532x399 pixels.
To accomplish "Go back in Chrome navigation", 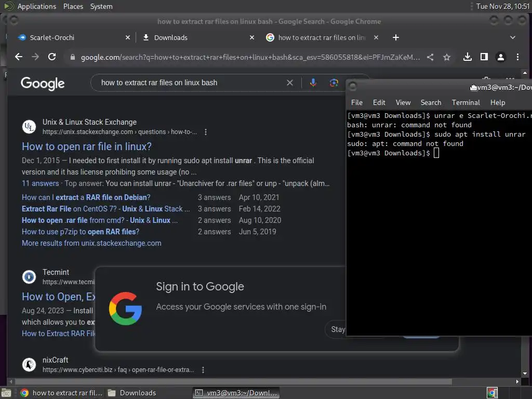I will pyautogui.click(x=19, y=57).
